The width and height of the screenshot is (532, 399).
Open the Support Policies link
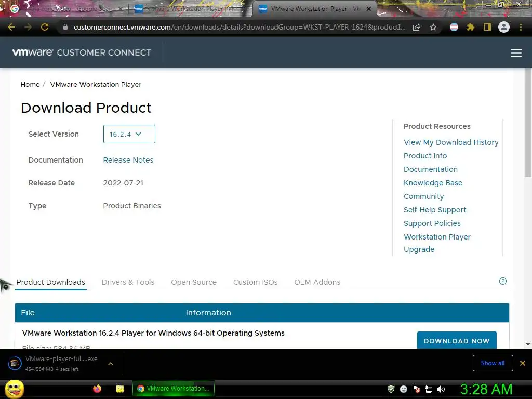point(432,223)
